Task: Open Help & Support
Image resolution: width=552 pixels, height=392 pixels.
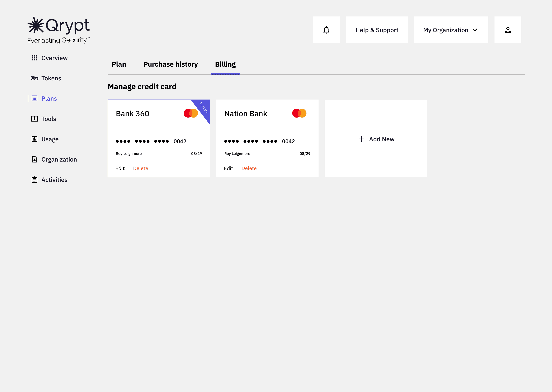Action: click(x=377, y=30)
